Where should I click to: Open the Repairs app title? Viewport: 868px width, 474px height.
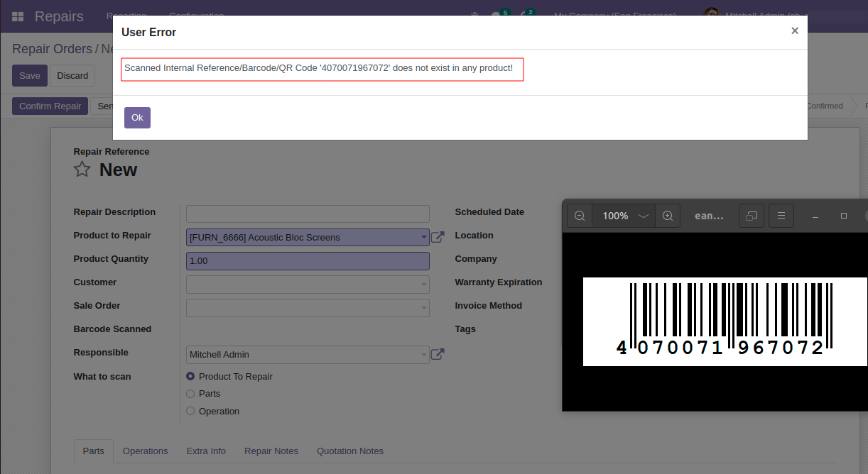point(59,16)
